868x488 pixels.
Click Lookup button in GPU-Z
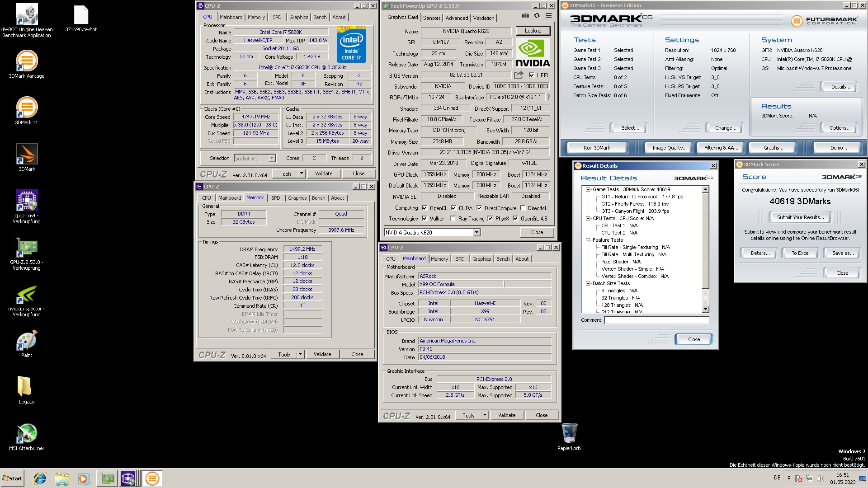click(533, 31)
